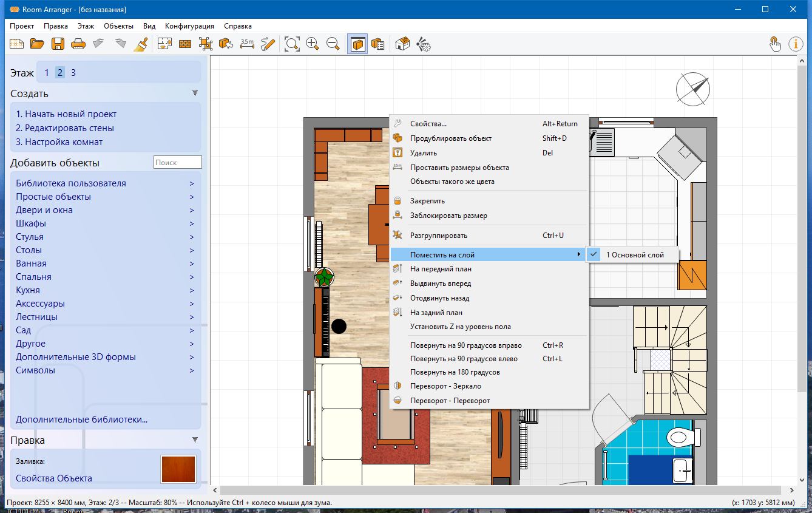
Task: Select the paintbrush tool in toolbar
Action: 141,44
